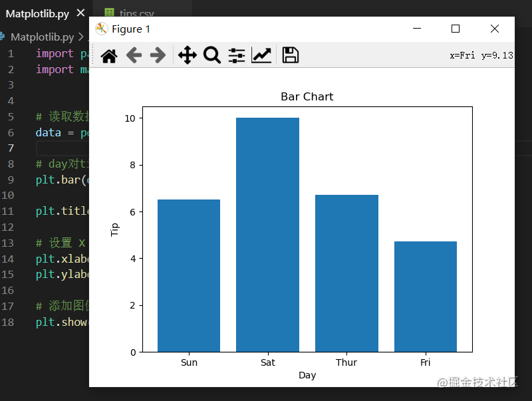The height and width of the screenshot is (401, 532).
Task: Reset the plot to original home view
Action: point(109,56)
